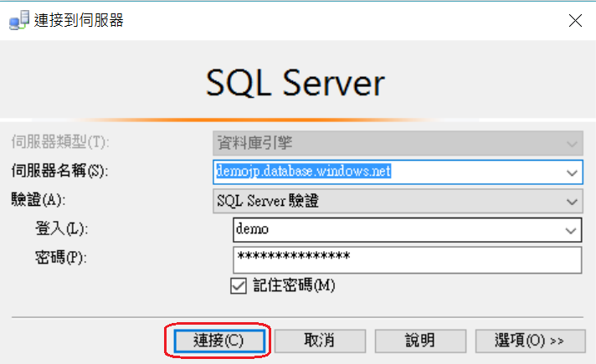Expand options with 選項(O) >> button
Image resolution: width=596 pixels, height=364 pixels.
point(530,341)
